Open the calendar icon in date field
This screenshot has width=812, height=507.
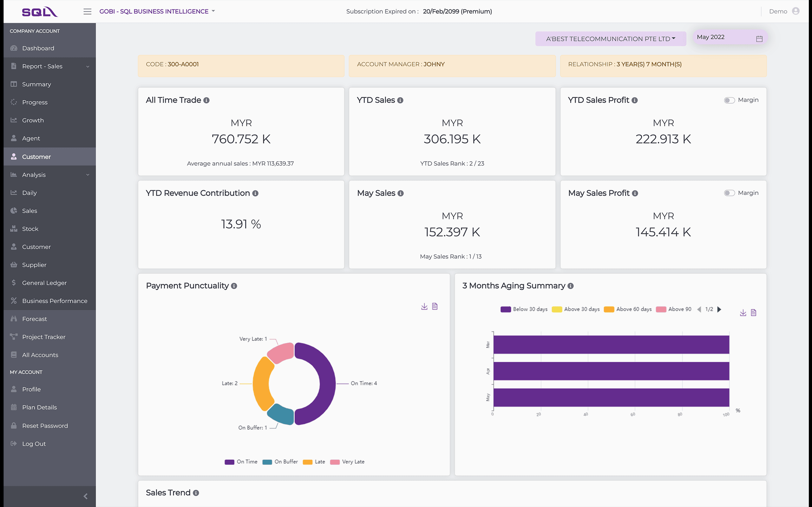click(759, 39)
